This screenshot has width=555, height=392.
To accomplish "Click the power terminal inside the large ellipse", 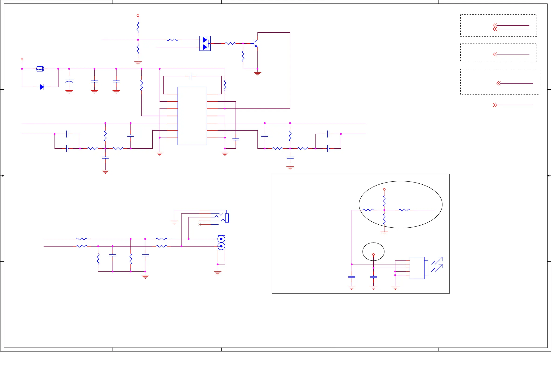I will tap(384, 189).
